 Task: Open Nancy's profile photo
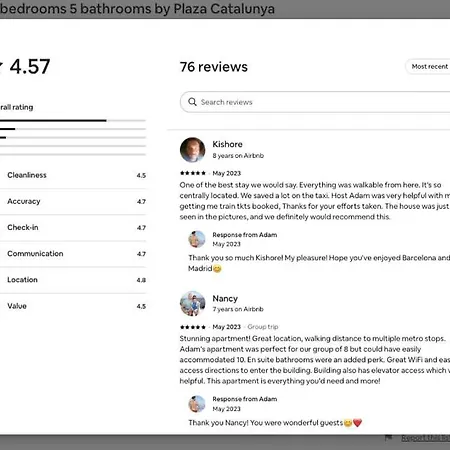(x=193, y=303)
